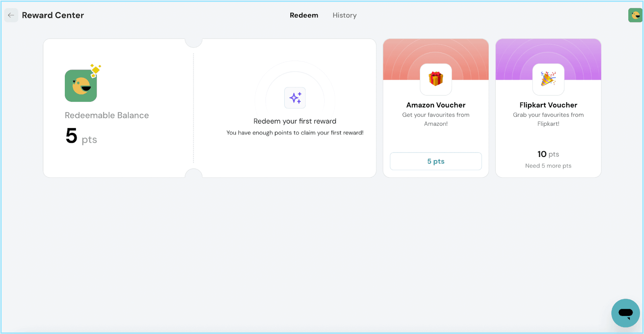Click the Flipkart party popper icon
Viewport: 644px width, 334px height.
tap(548, 79)
